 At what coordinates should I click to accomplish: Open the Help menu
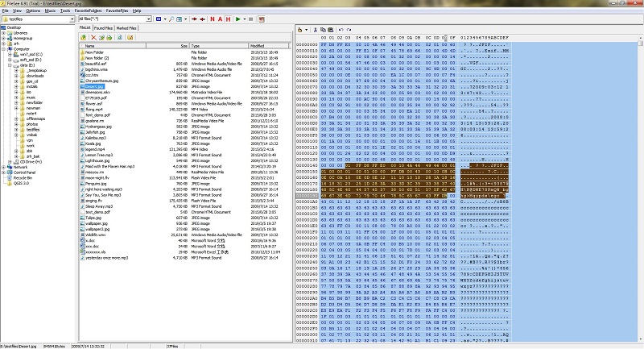pyautogui.click(x=137, y=10)
